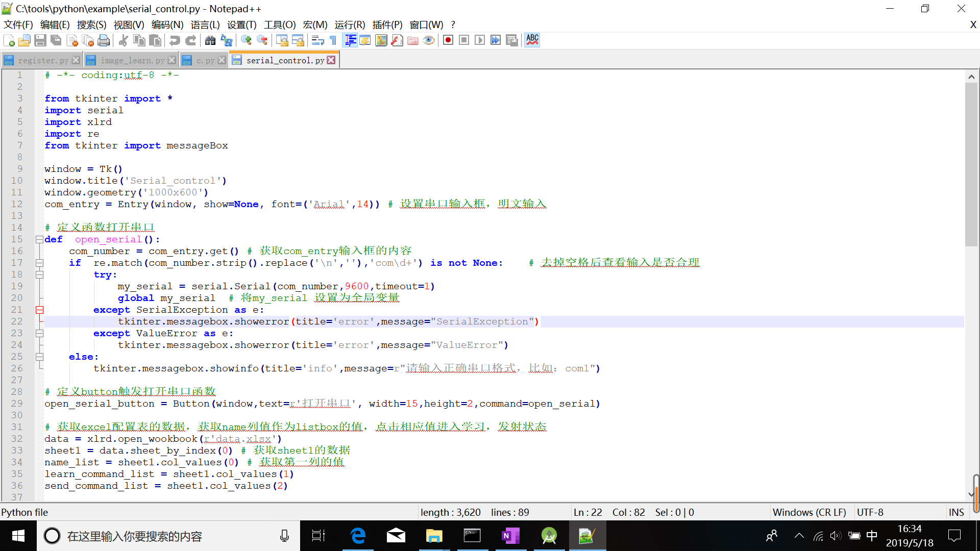The height and width of the screenshot is (551, 980).
Task: Click Run macro multiple times icon
Action: (496, 40)
